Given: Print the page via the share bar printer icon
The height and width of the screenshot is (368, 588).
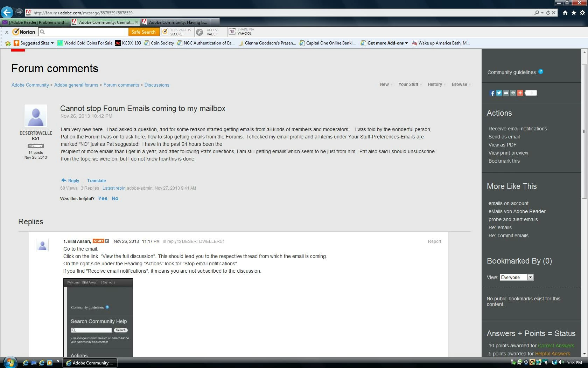Looking at the screenshot, I should pyautogui.click(x=513, y=93).
